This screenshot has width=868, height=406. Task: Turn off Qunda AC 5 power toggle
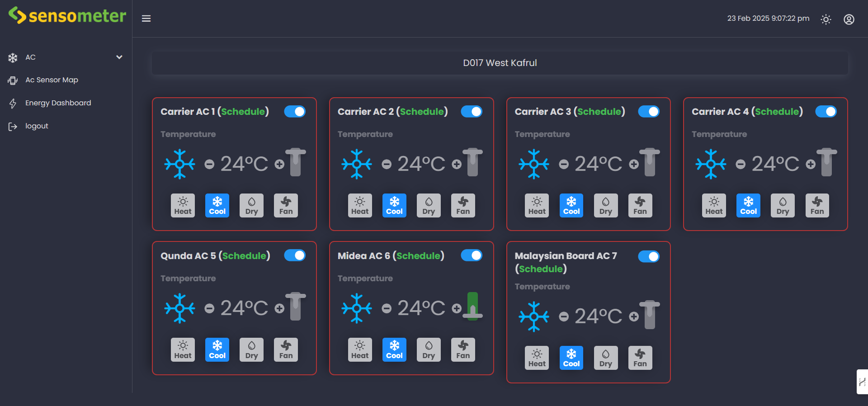(x=295, y=255)
